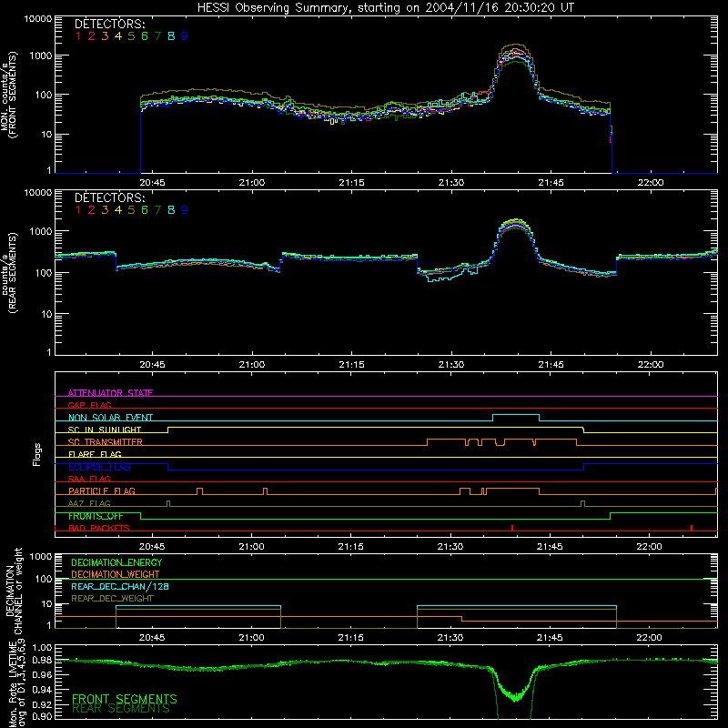Select red detector 1 in rear segments legend
Image resolution: width=728 pixels, height=728 pixels.
(x=78, y=210)
